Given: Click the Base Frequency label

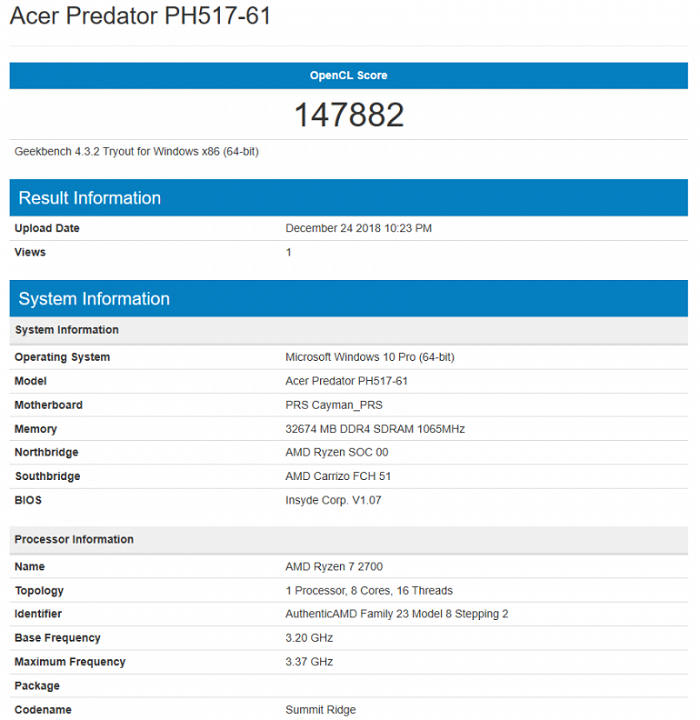Looking at the screenshot, I should [x=57, y=638].
